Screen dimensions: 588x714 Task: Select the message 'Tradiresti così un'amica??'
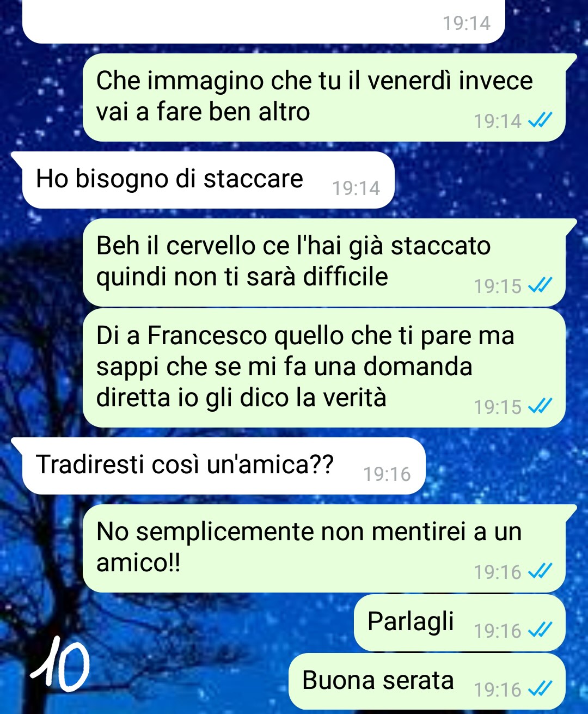click(x=223, y=466)
